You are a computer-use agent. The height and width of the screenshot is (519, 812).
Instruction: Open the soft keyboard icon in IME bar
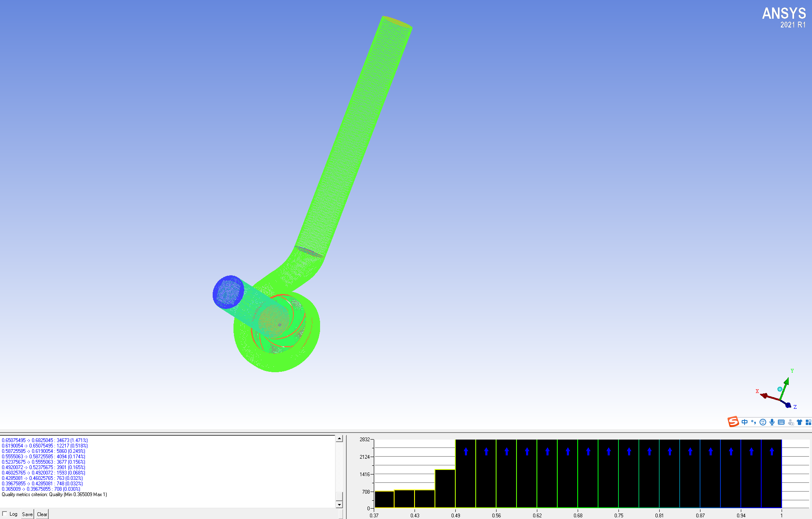pyautogui.click(x=781, y=422)
